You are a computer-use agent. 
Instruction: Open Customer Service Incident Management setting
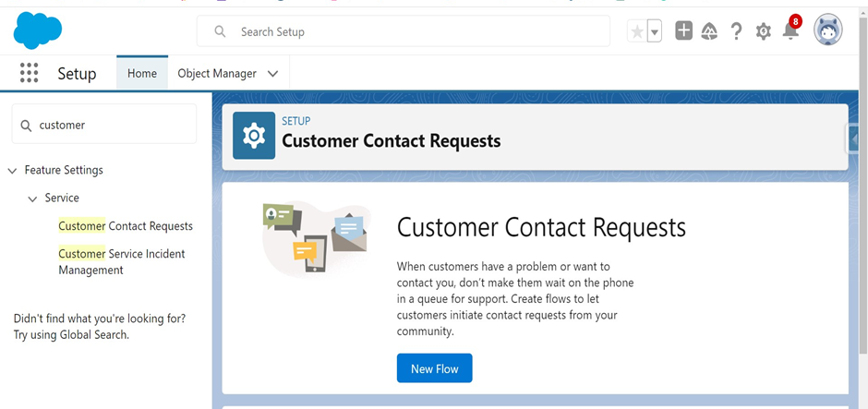[x=122, y=262]
